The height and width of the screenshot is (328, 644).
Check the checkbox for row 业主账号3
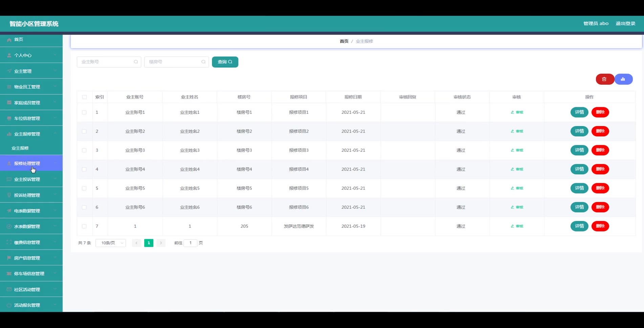(84, 150)
